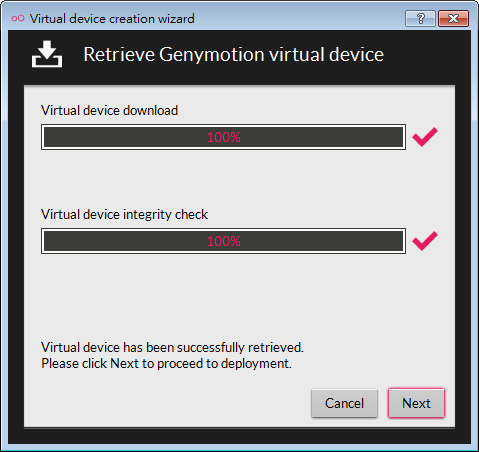Close the Virtual device creation wizard

click(x=454, y=18)
